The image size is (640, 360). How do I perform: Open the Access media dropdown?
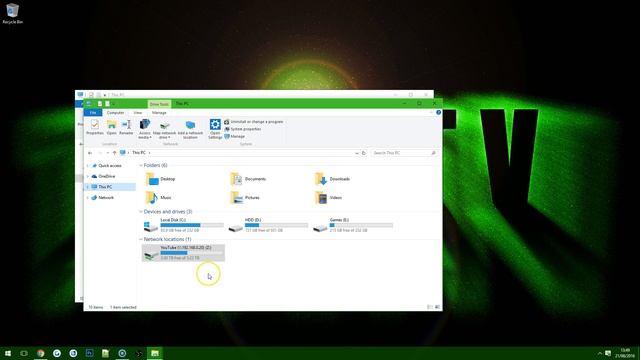point(144,129)
